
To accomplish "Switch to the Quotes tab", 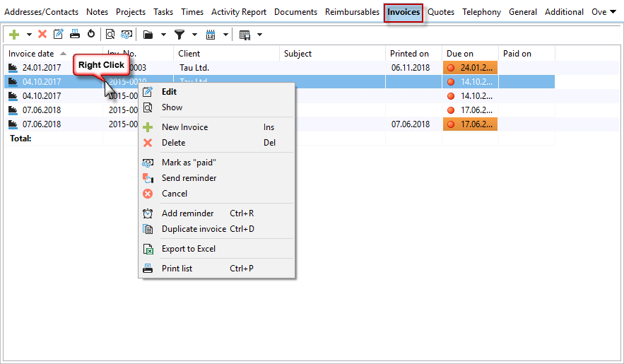I will pyautogui.click(x=441, y=12).
